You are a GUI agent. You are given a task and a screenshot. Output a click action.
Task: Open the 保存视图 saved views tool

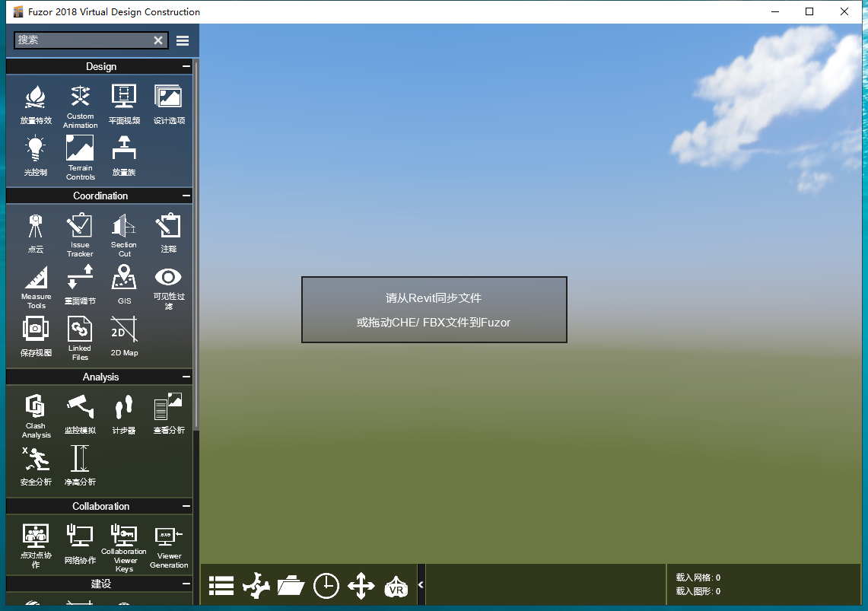tap(36, 336)
